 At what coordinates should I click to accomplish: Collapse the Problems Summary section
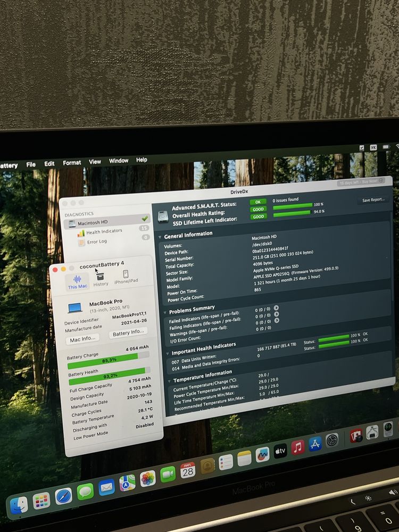(165, 312)
